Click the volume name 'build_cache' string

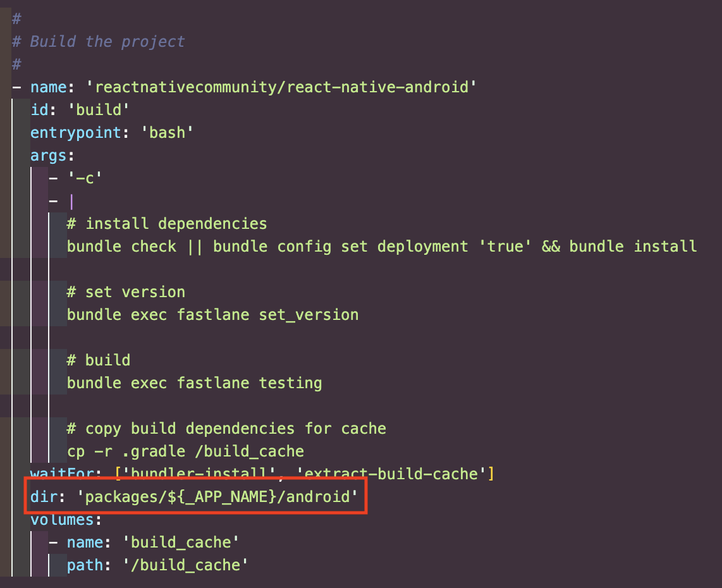pyautogui.click(x=181, y=542)
